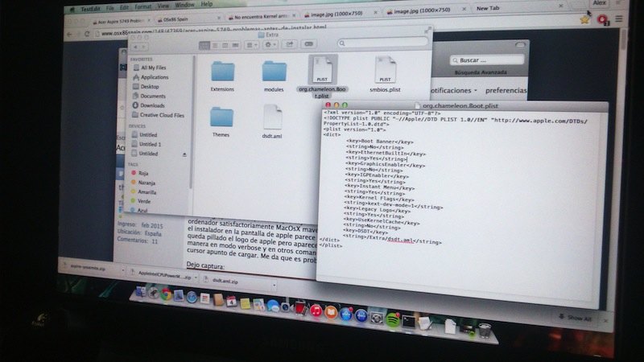Open the Finder Action gear menu
This screenshot has height=362, width=644.
point(270,44)
